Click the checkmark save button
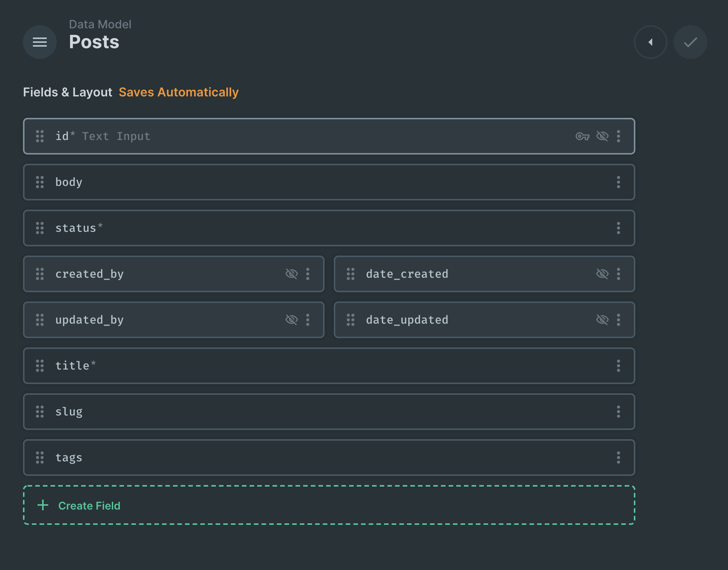The image size is (728, 570). click(690, 42)
